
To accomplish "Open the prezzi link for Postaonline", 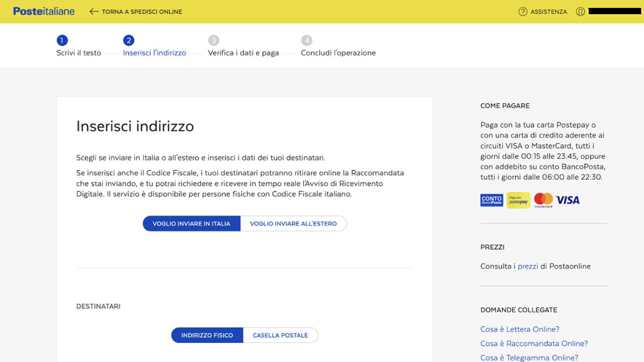I will pyautogui.click(x=528, y=266).
